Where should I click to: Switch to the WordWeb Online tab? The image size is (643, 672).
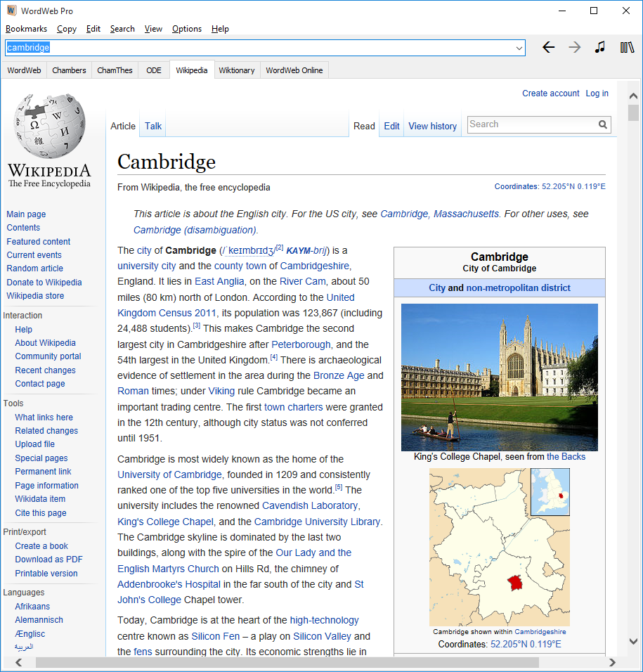coord(294,70)
